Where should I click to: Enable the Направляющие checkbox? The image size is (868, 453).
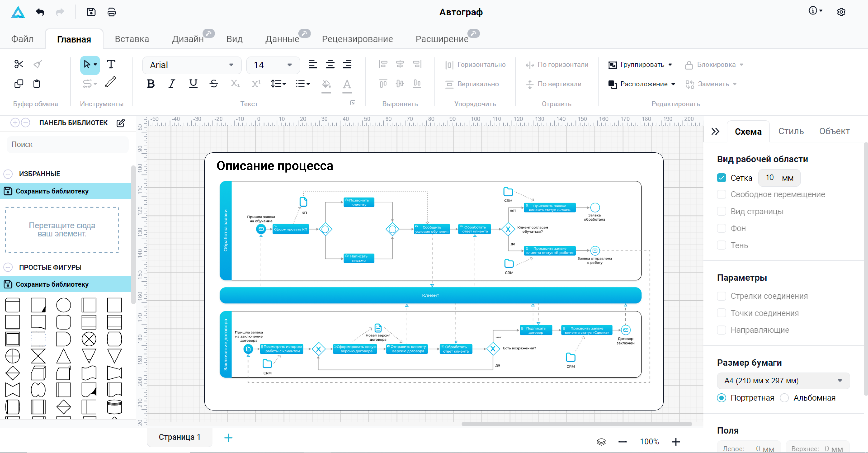tap(722, 330)
